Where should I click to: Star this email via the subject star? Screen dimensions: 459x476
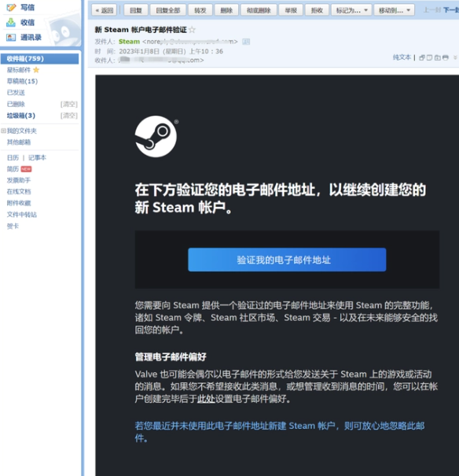tap(192, 30)
